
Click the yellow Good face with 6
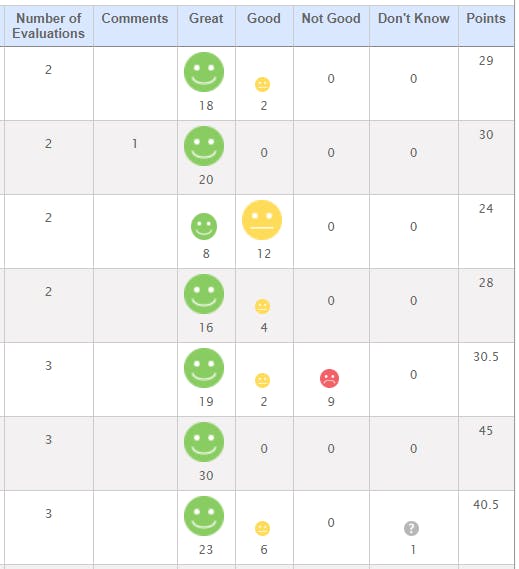262,528
